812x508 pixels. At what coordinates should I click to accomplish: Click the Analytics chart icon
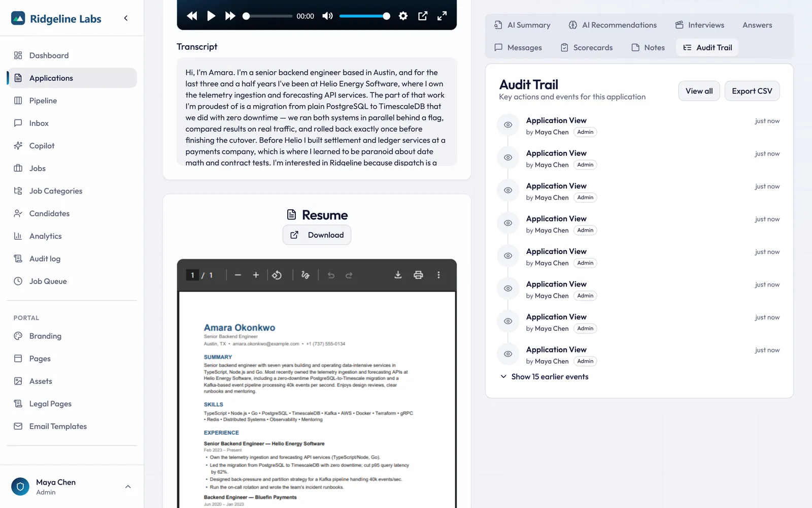tap(18, 236)
